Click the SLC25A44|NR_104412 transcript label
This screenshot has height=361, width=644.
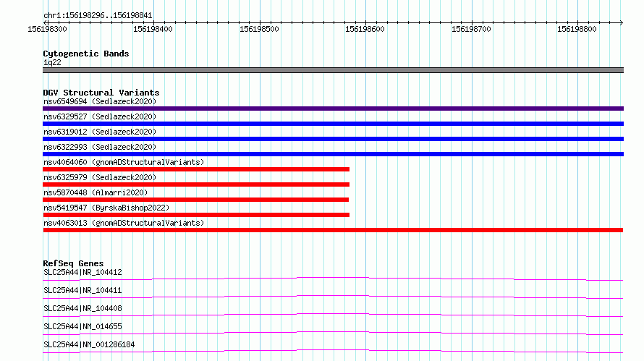(82, 272)
